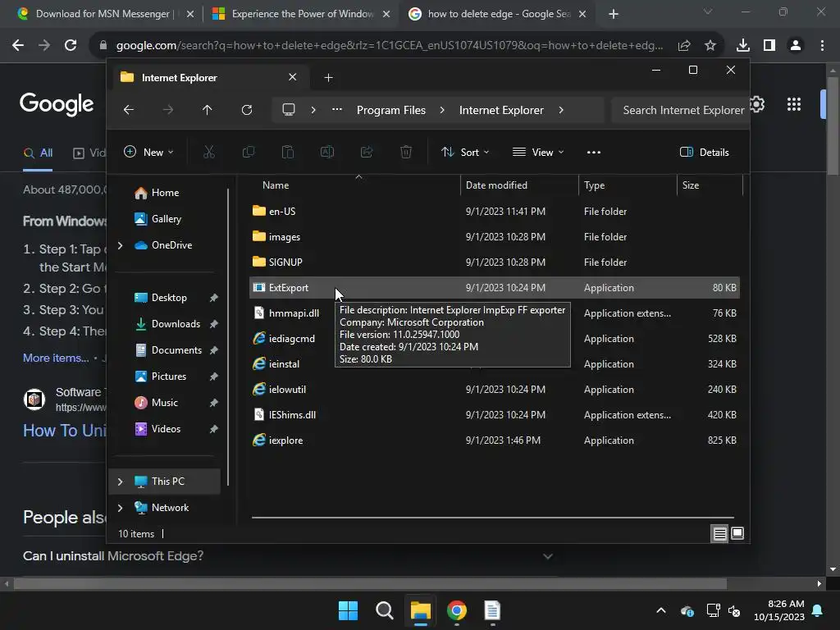The height and width of the screenshot is (630, 840).
Task: Select the All search results tab
Action: pos(38,153)
